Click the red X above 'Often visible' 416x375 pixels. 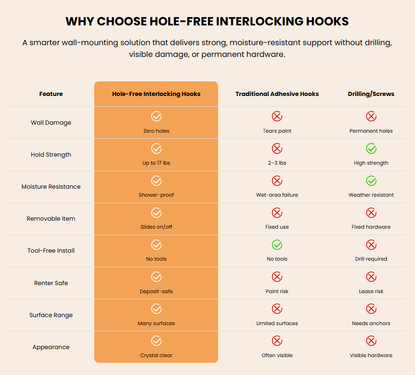[x=277, y=341]
